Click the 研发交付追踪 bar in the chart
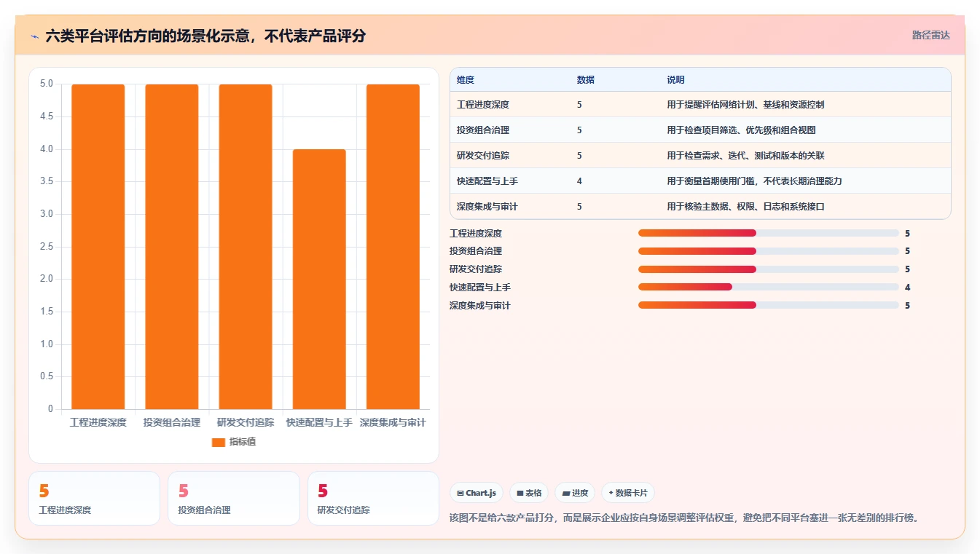 (246, 247)
